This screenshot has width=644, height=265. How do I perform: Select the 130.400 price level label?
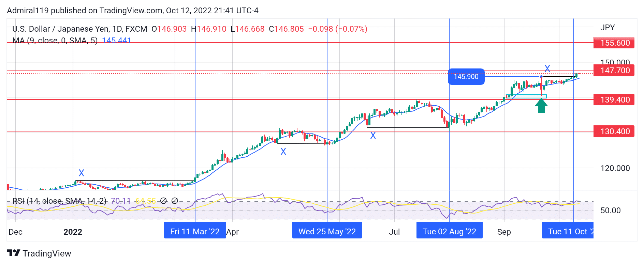[614, 131]
